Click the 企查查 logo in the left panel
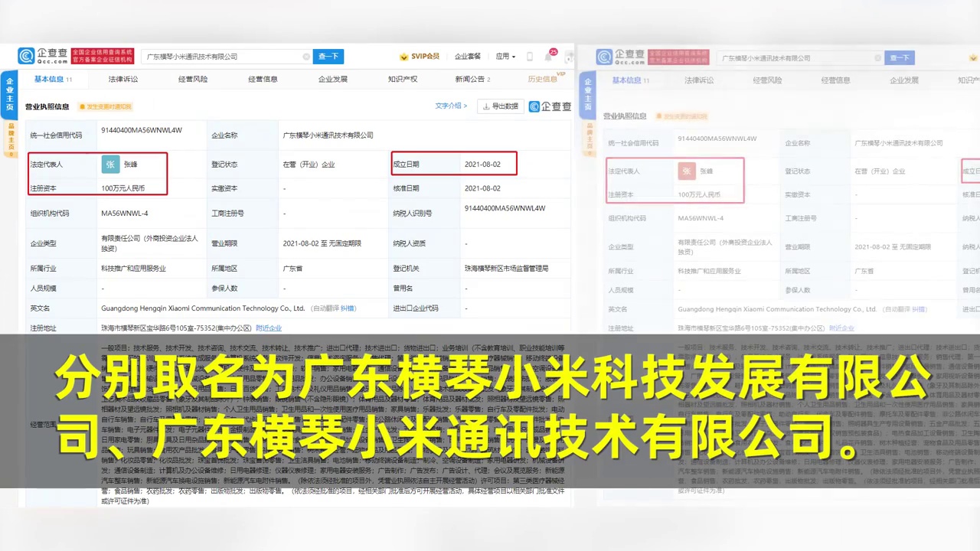 coord(43,56)
